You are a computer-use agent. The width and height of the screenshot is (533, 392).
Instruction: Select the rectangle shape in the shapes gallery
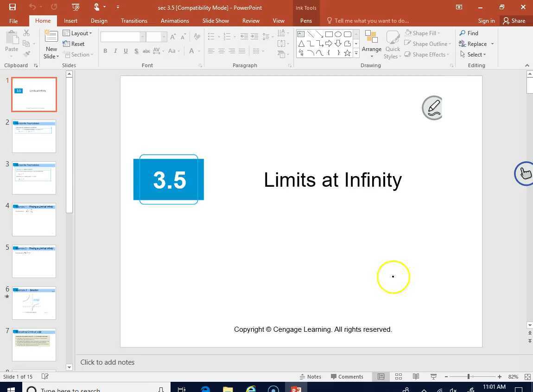[x=328, y=34]
